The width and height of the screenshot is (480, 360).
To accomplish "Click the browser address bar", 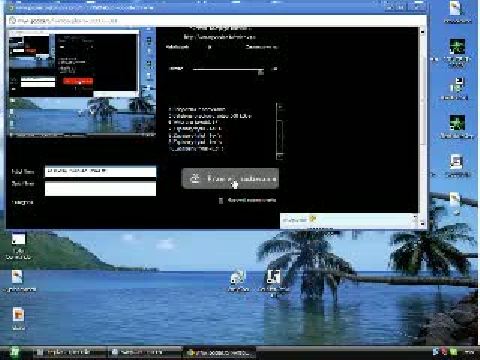I will (217, 20).
